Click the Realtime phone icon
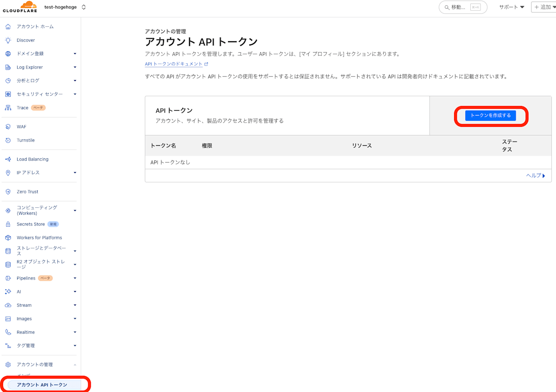The image size is (556, 392). 8,332
